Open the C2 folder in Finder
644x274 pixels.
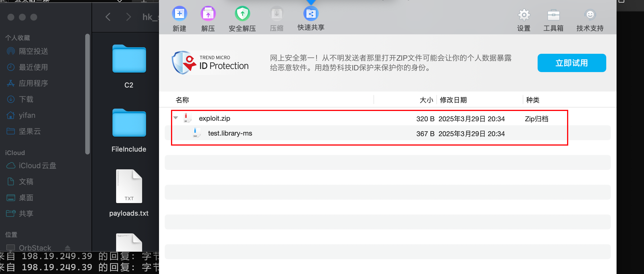tap(129, 66)
